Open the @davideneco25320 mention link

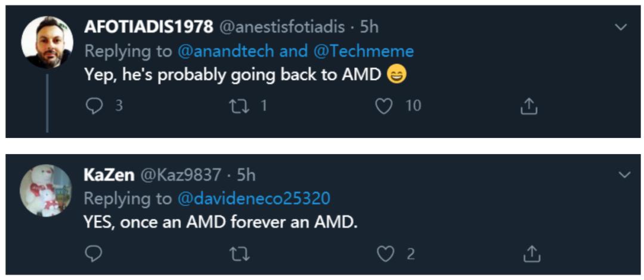[x=254, y=198]
